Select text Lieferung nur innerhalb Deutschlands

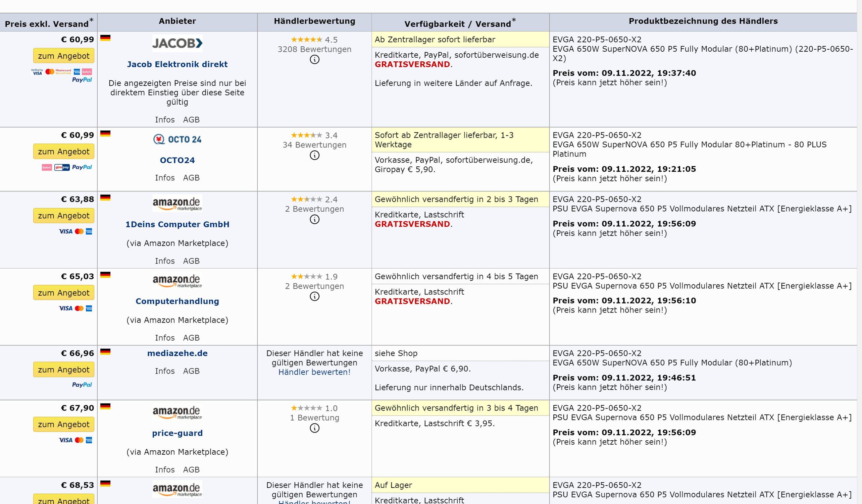pos(449,388)
